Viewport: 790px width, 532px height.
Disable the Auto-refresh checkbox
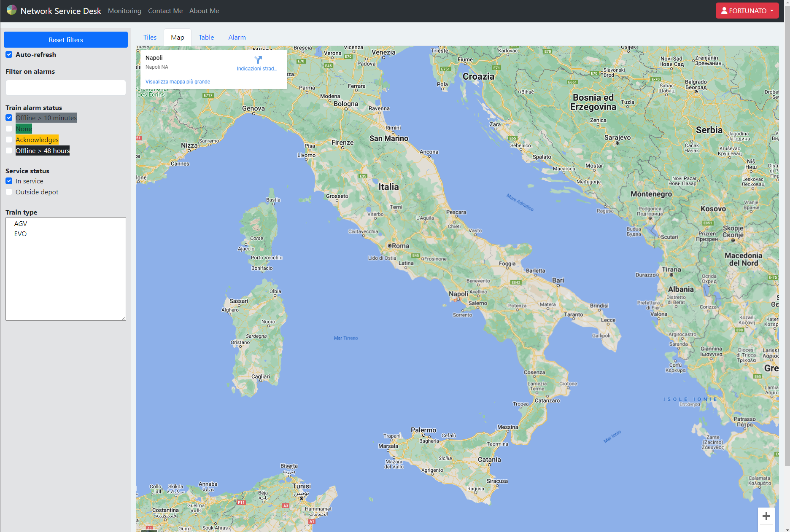pos(9,55)
